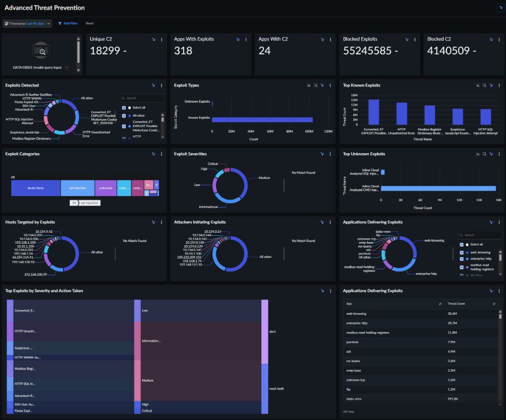Open AI insights for Top Known Exploits
Image resolution: width=506 pixels, height=420 pixels.
[x=491, y=85]
